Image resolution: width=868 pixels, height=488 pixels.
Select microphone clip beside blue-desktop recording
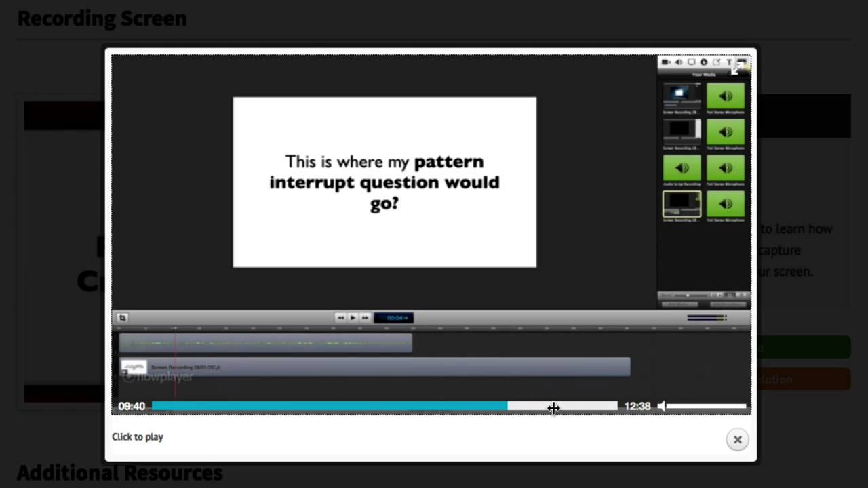point(726,96)
